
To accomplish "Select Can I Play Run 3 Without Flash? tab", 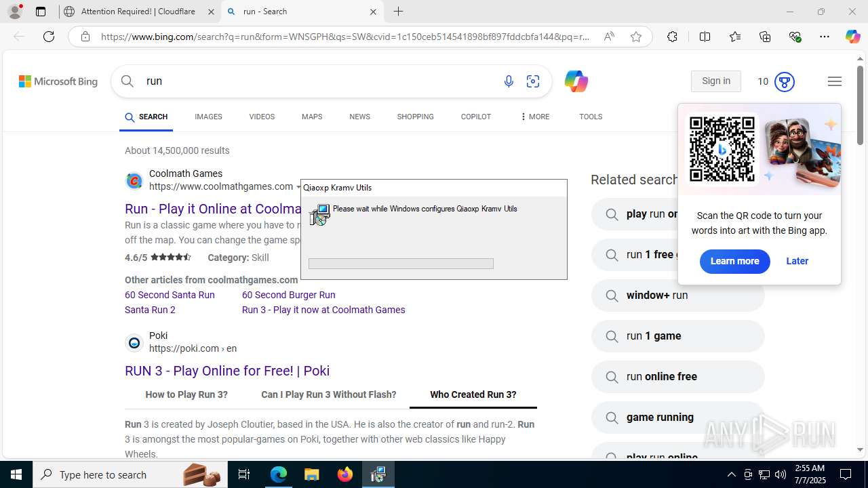I will pos(329,394).
